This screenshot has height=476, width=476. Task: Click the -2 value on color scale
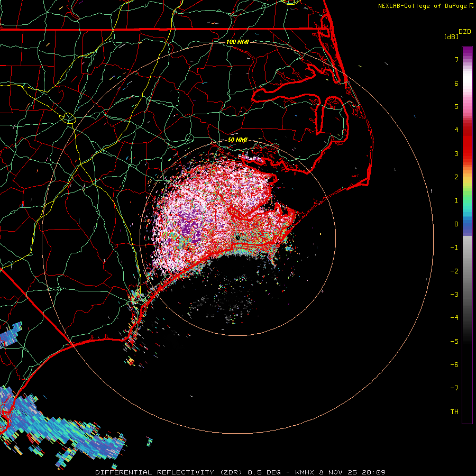pyautogui.click(x=454, y=271)
